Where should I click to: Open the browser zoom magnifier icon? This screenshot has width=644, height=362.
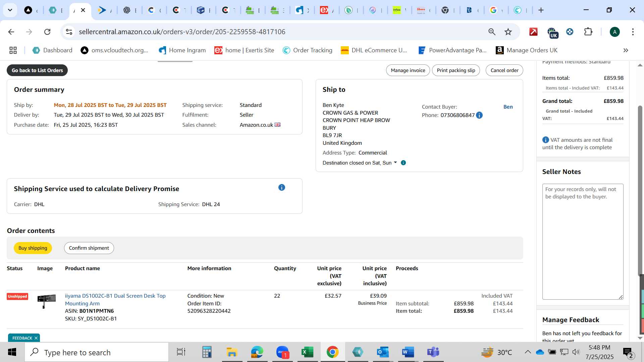pos(492,32)
